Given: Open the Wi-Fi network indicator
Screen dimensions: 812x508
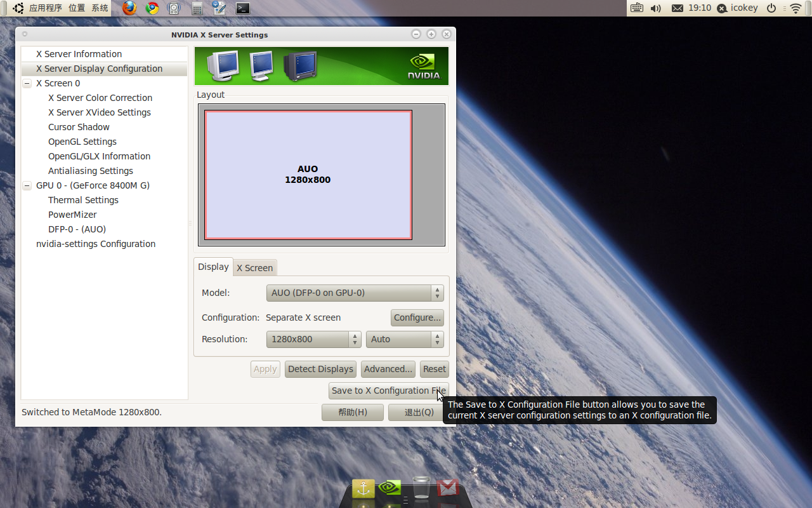Looking at the screenshot, I should (796, 8).
